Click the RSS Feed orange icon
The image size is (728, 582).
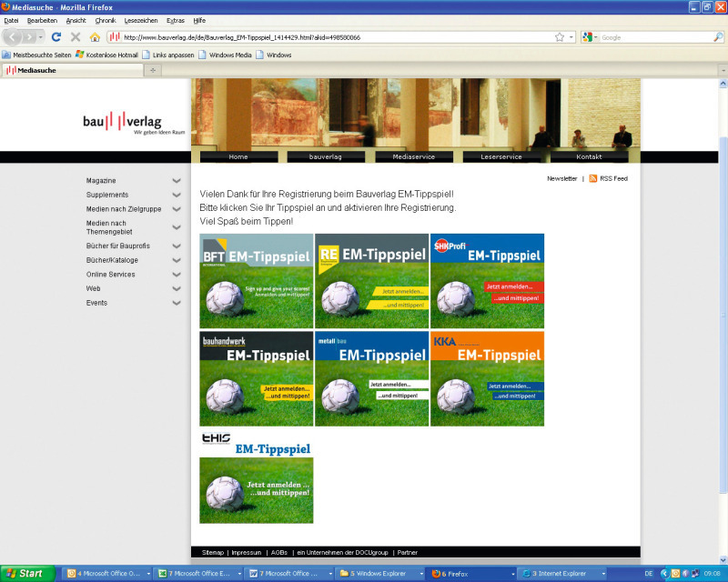tap(593, 178)
